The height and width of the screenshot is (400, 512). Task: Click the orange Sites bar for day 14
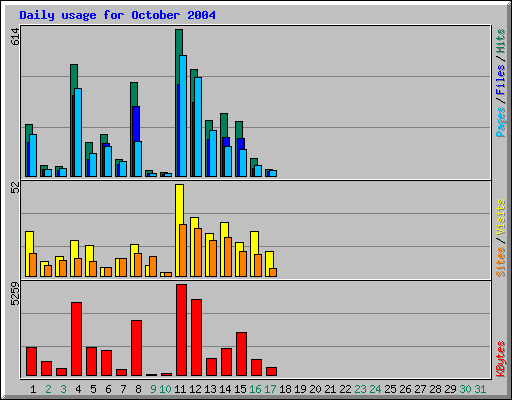[x=228, y=257]
